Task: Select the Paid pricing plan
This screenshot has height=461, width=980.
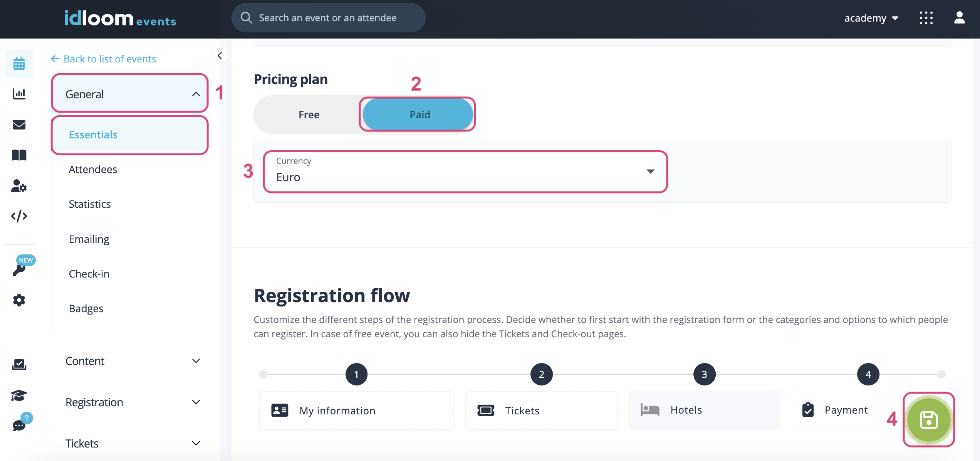Action: click(420, 115)
